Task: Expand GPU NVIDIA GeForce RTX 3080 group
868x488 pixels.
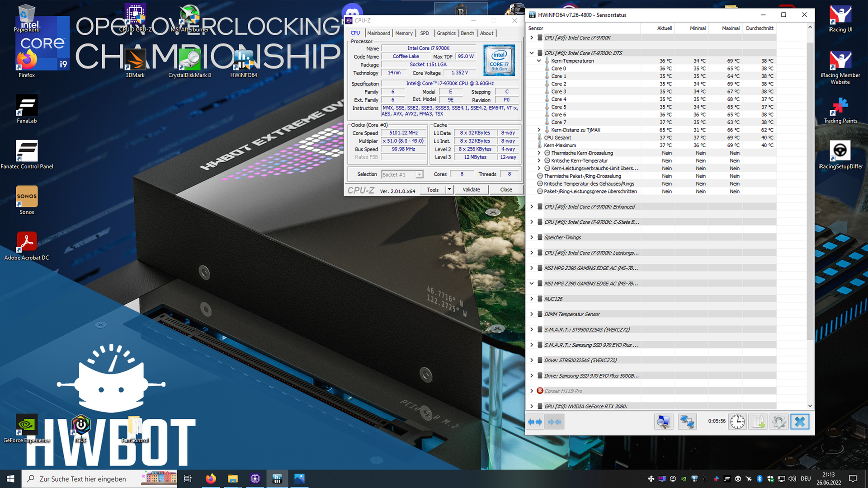Action: pos(532,406)
